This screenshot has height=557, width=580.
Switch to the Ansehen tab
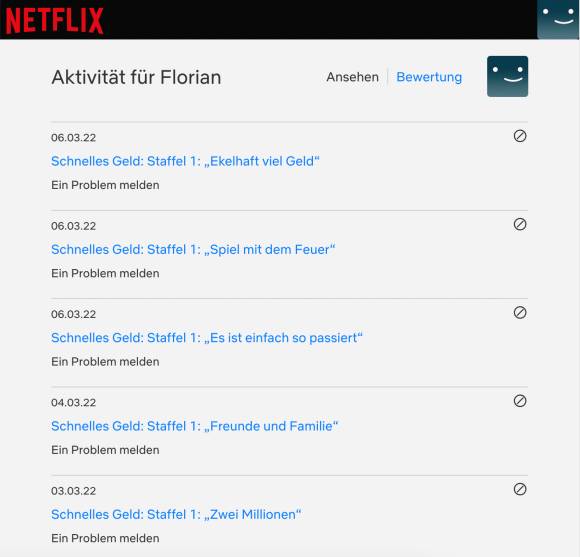click(353, 77)
